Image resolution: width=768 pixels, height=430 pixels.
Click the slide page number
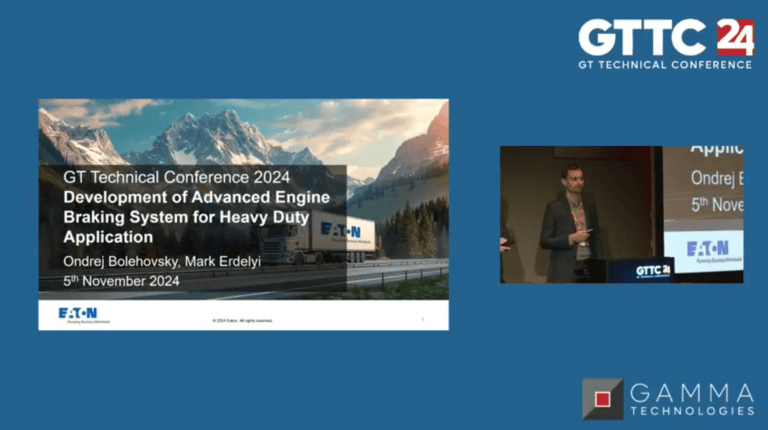[423, 320]
